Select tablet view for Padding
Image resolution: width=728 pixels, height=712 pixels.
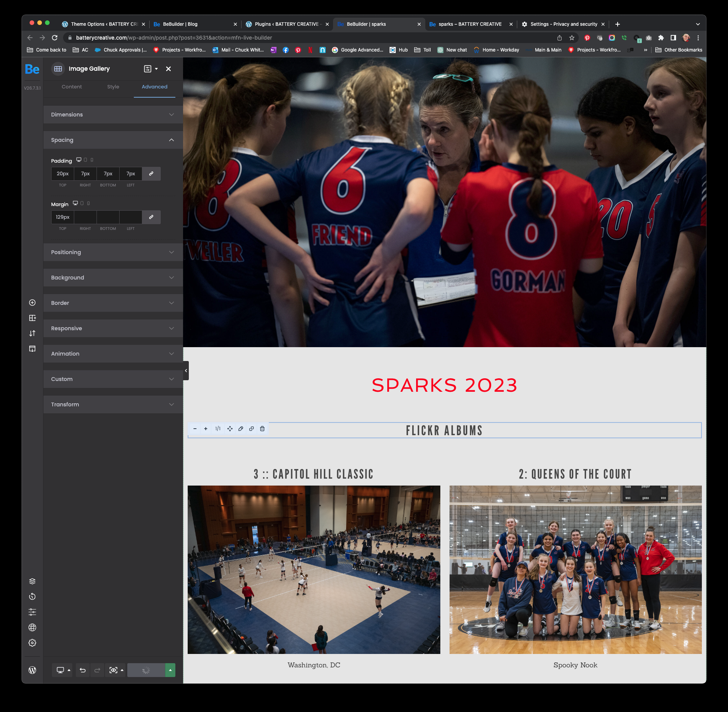[85, 160]
